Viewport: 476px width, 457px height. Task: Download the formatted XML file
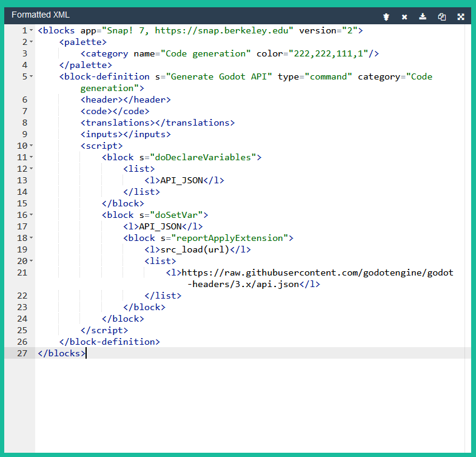click(423, 16)
